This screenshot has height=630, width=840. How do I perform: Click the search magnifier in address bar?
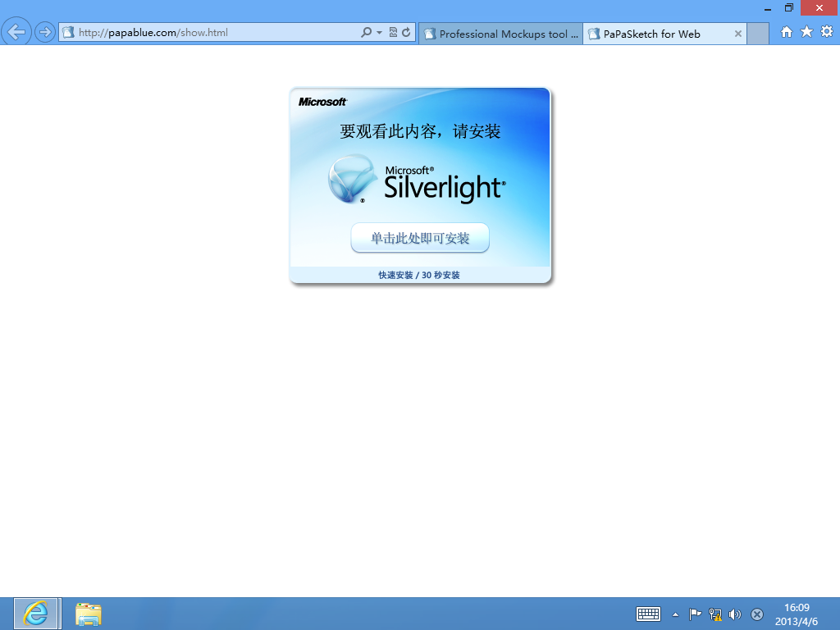[366, 32]
